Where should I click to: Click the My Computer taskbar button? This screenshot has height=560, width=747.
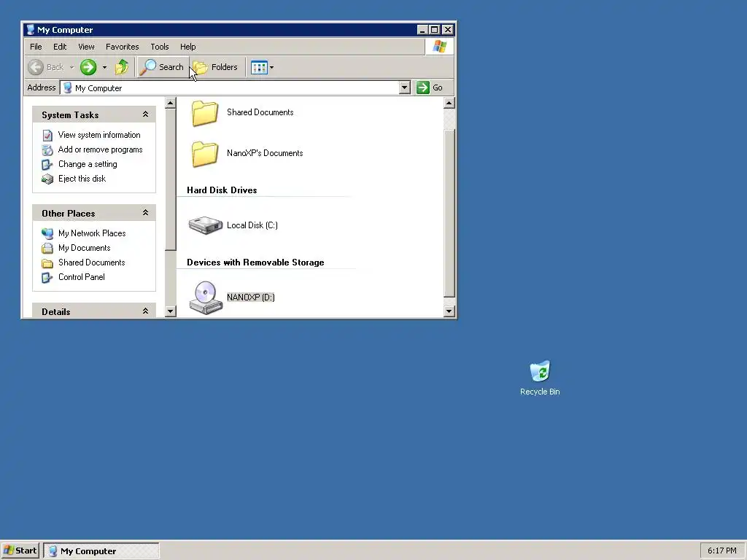pos(101,551)
